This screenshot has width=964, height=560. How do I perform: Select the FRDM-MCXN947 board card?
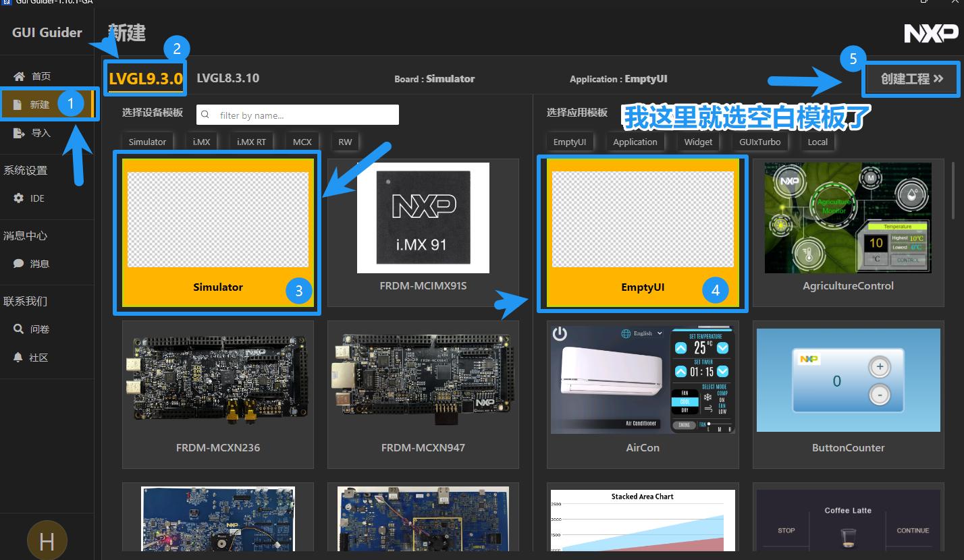coord(423,395)
